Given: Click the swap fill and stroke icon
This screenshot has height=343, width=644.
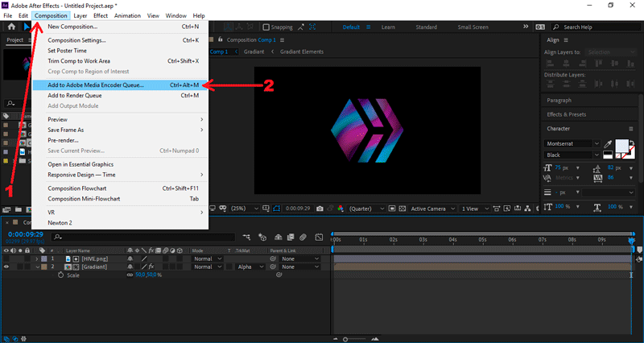Looking at the screenshot, I should pyautogui.click(x=633, y=143).
